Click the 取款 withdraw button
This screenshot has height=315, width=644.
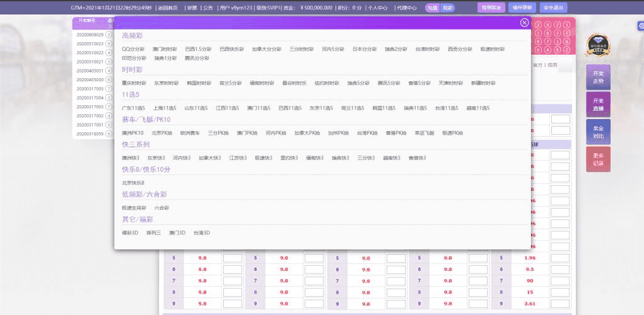tap(448, 8)
